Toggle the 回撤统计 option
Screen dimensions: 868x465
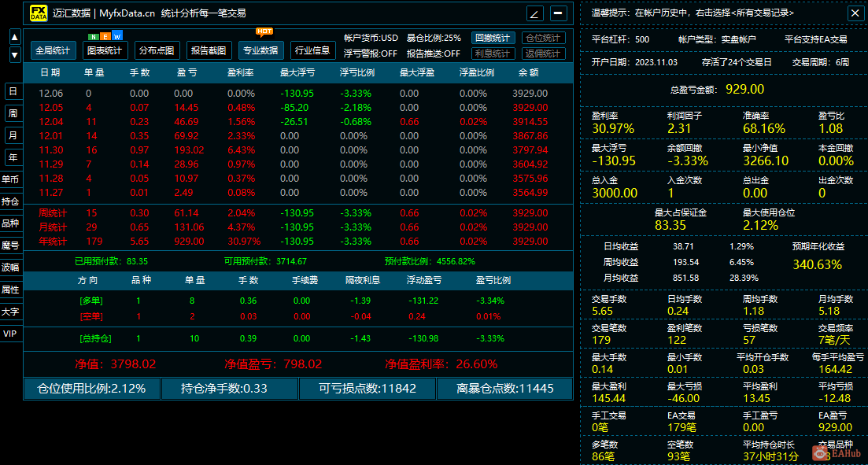pyautogui.click(x=493, y=38)
